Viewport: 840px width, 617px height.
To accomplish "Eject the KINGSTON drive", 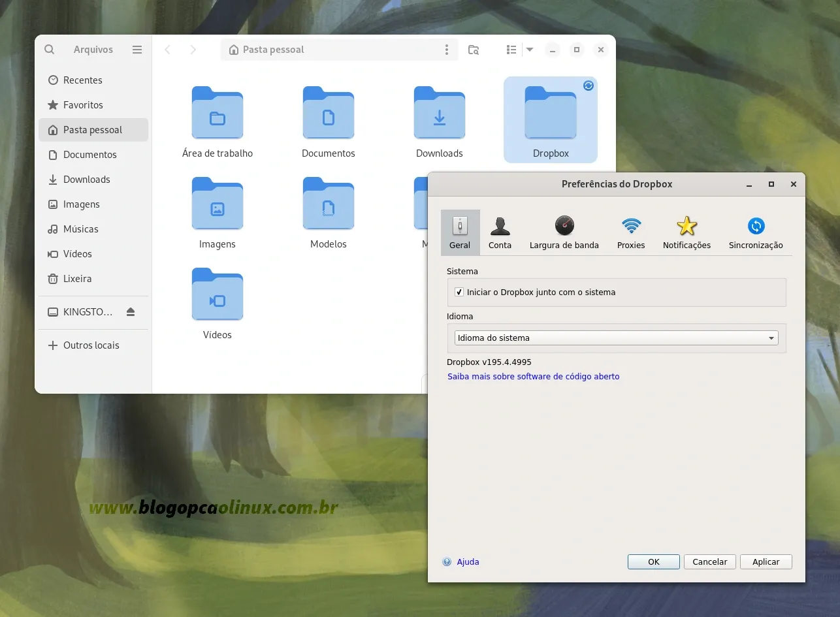I will click(131, 312).
